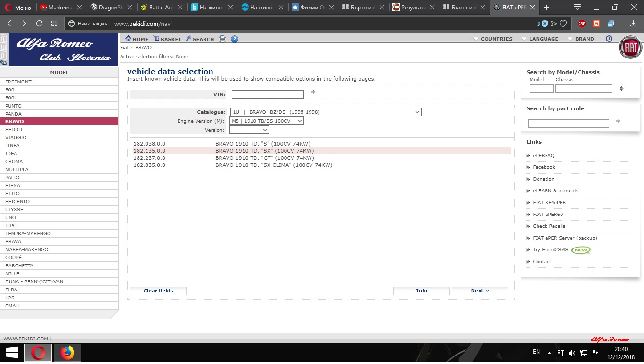
Task: Click the FIAT logo badge
Action: [630, 48]
